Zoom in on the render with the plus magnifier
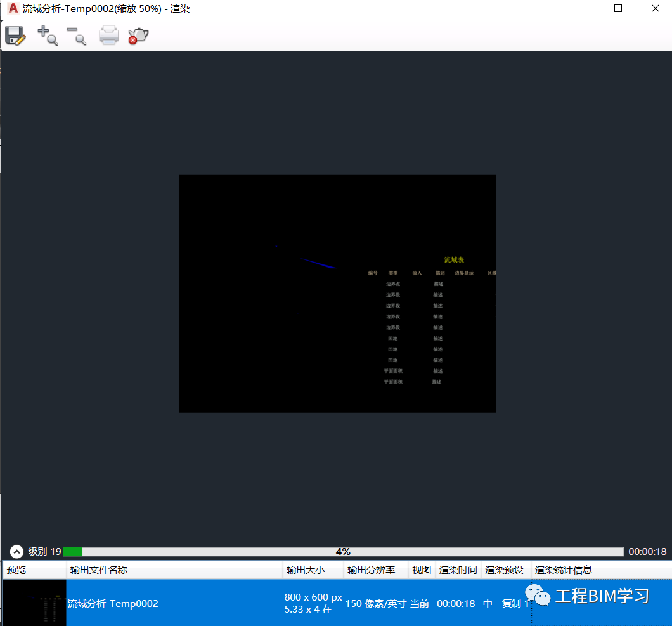The image size is (672, 626). click(48, 36)
